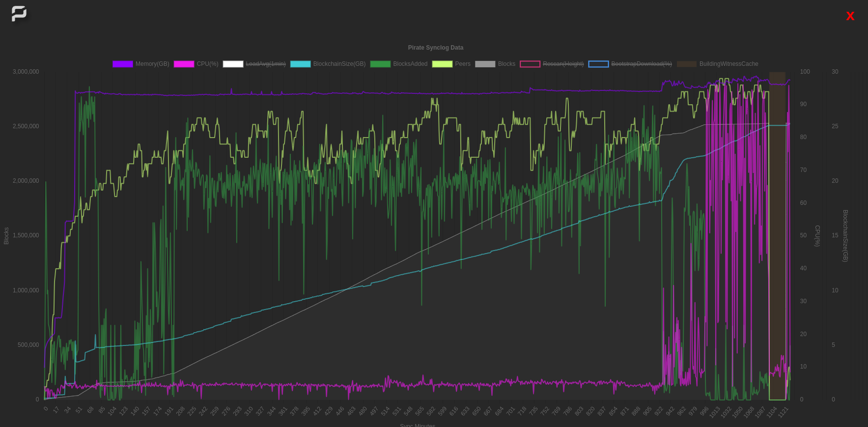
Task: Click the 1121 tick on Sync Minutes axis
Action: [x=783, y=412]
